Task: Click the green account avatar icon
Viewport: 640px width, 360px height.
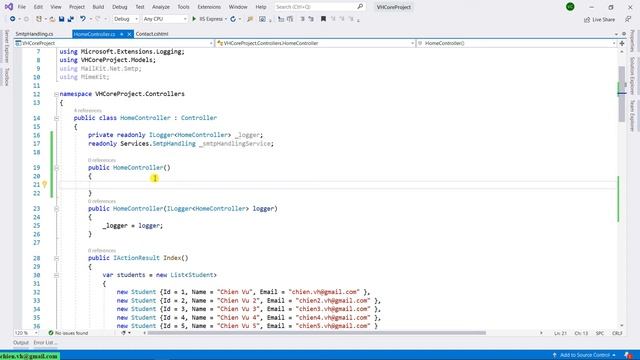Action: tap(570, 7)
